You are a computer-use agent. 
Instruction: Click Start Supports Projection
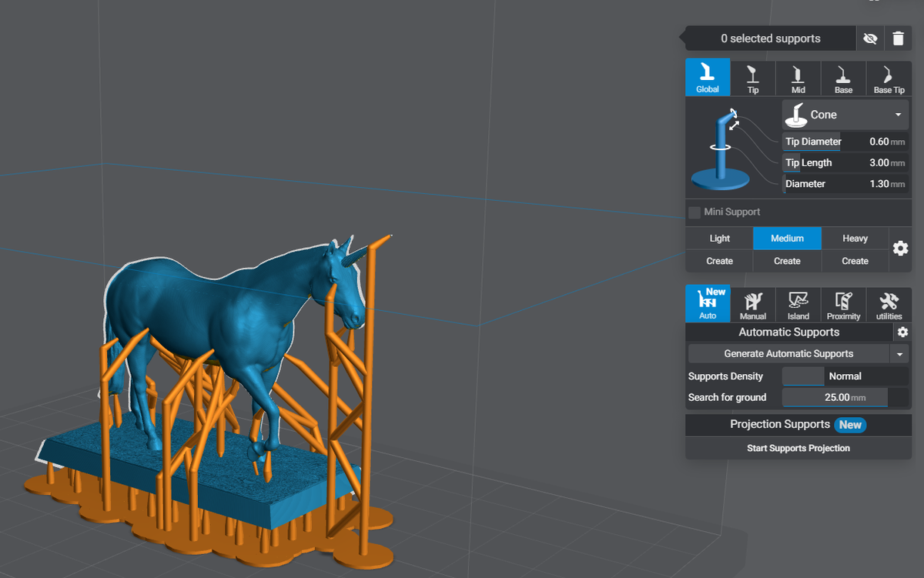click(798, 448)
